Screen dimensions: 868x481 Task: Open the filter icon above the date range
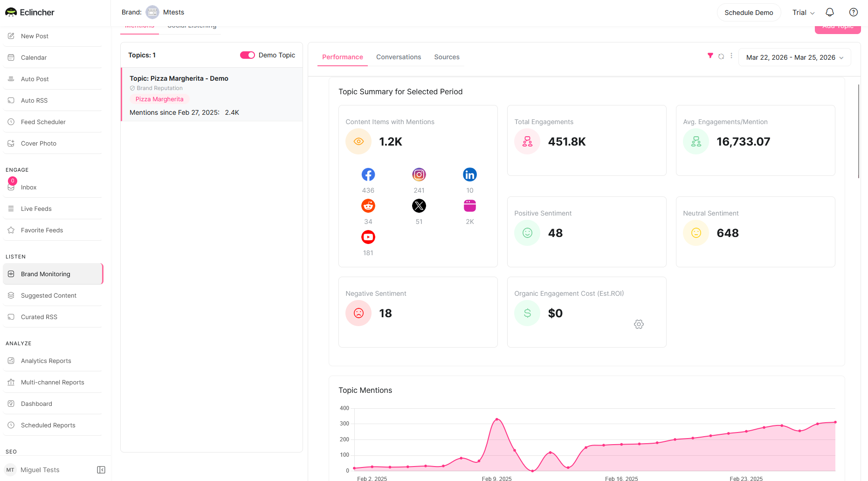click(x=710, y=56)
